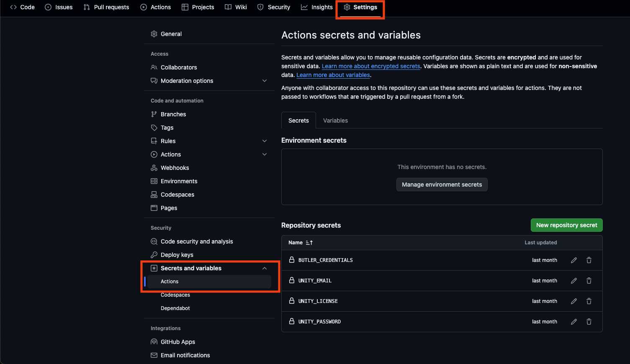Click New repository secret button
Viewport: 630px width, 364px height.
point(567,225)
